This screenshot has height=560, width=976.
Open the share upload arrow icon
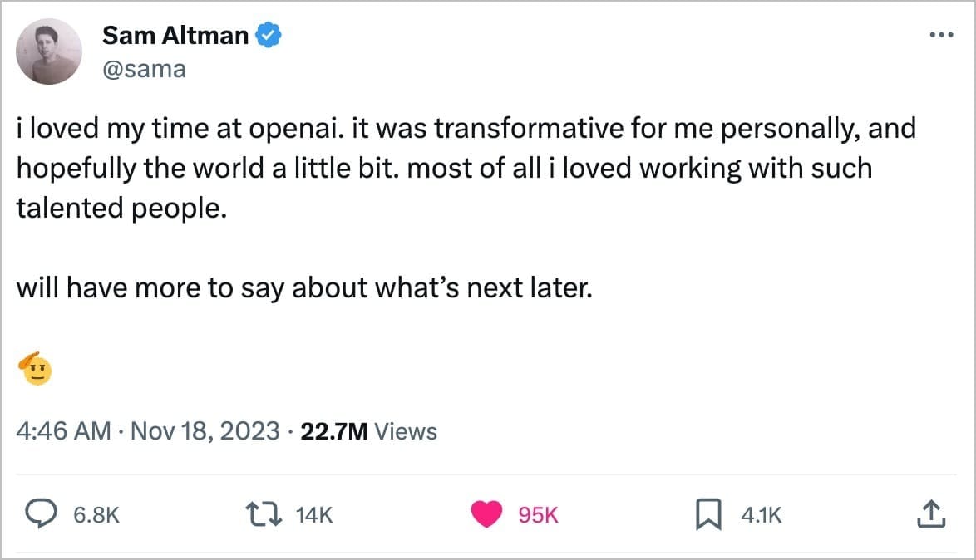[x=930, y=515]
